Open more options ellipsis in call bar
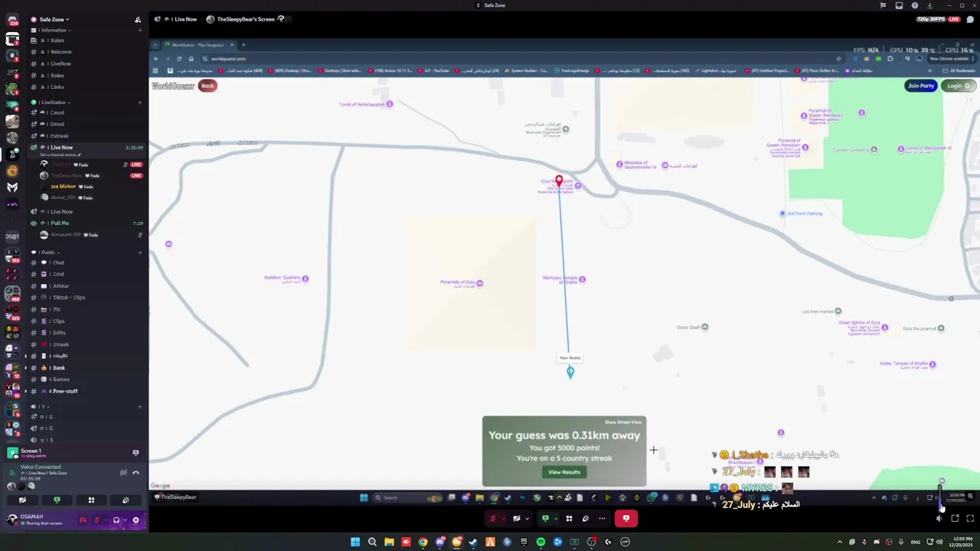The width and height of the screenshot is (980, 551). (x=602, y=518)
